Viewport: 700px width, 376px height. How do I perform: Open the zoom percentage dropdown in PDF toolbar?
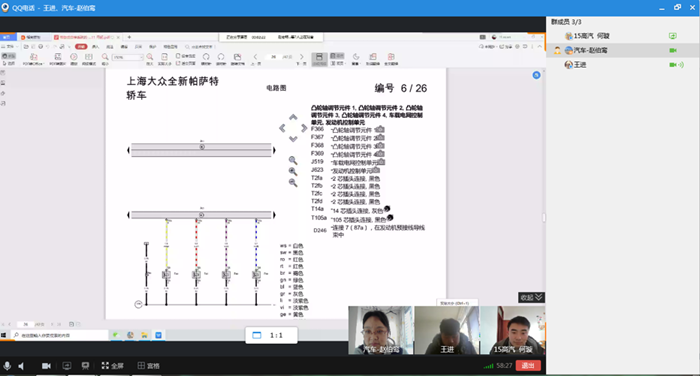tap(142, 57)
